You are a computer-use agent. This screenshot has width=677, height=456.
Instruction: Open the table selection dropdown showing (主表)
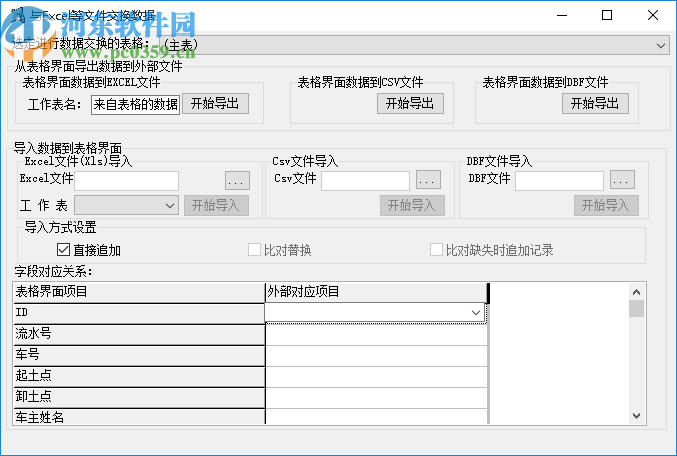414,45
